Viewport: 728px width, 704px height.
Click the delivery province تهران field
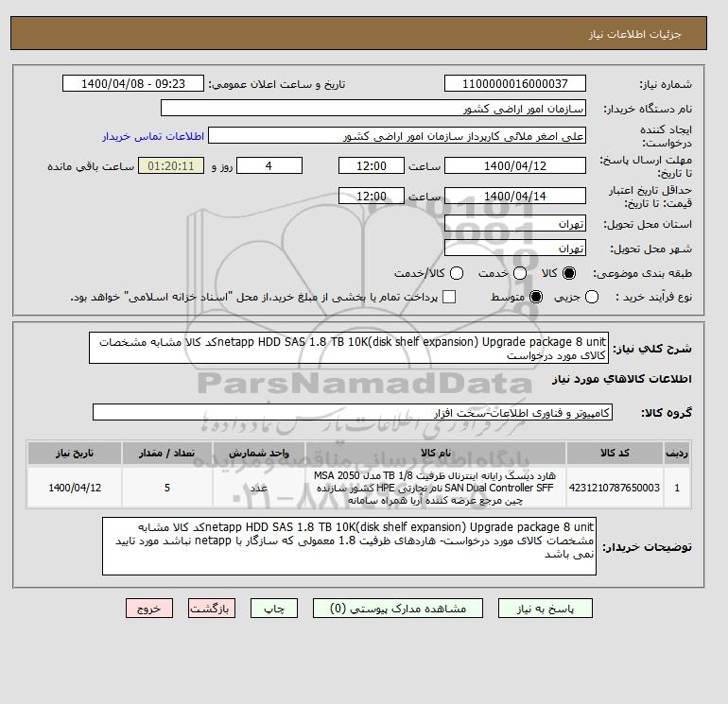(515, 224)
